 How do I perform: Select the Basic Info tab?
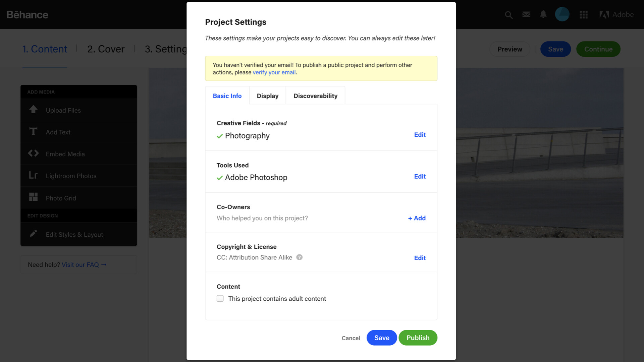tap(227, 96)
